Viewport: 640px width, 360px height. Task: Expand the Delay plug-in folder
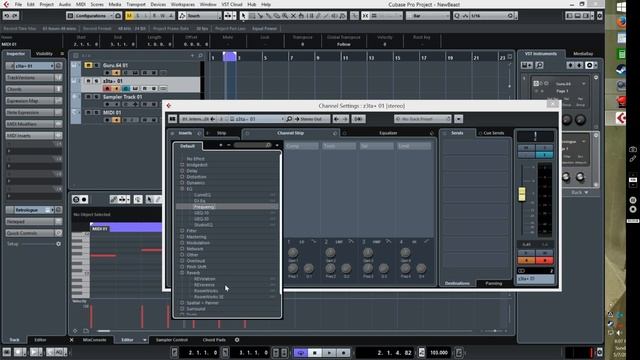pos(182,171)
